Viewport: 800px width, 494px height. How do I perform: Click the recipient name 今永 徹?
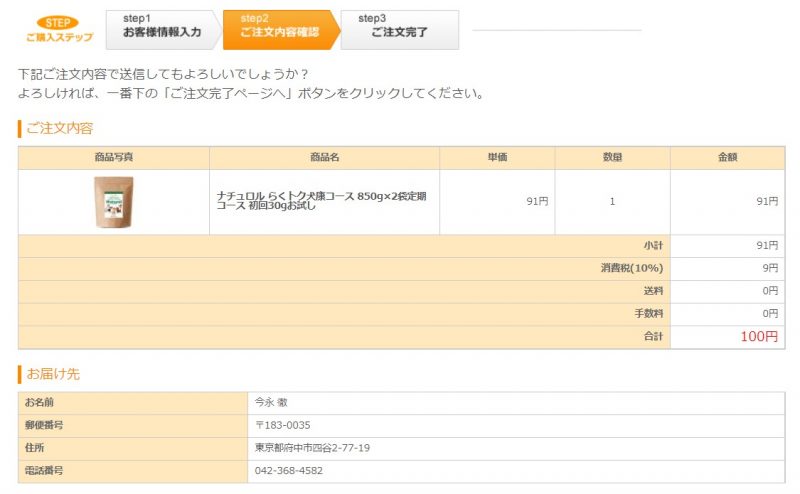[271, 403]
